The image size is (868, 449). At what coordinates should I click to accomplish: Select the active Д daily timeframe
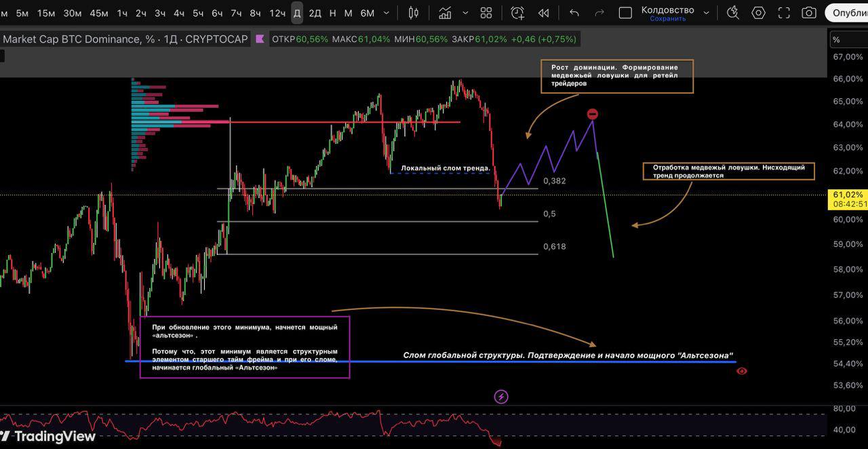(x=297, y=13)
